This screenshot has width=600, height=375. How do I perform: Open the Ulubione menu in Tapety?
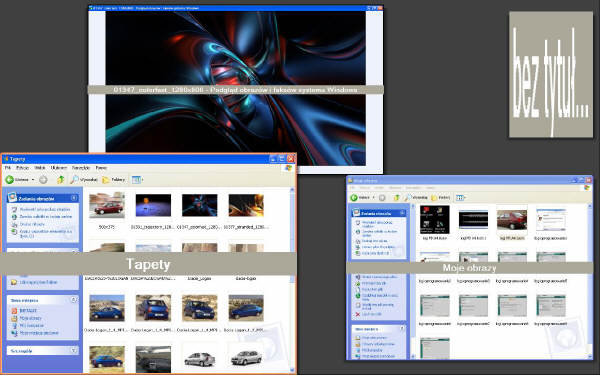(x=59, y=168)
